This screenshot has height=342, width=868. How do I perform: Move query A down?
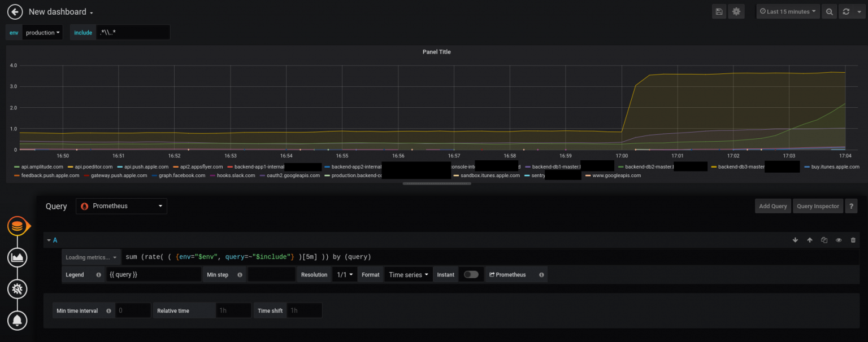point(795,240)
